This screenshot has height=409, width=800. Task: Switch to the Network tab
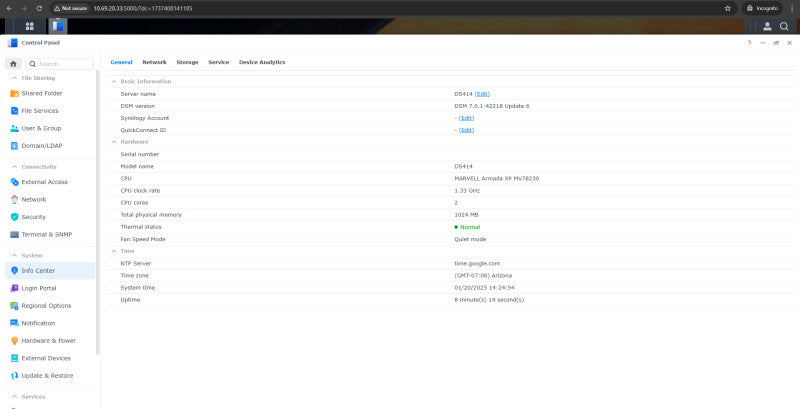pyautogui.click(x=154, y=62)
